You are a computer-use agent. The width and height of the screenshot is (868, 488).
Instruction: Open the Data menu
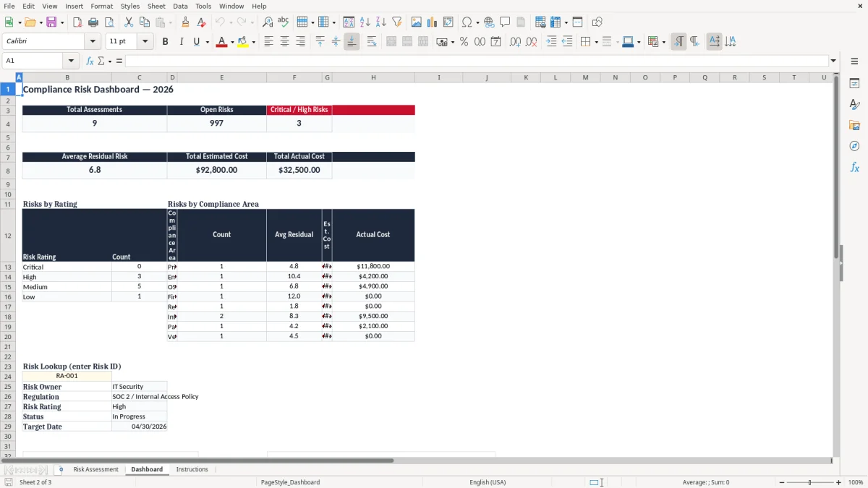click(x=180, y=6)
